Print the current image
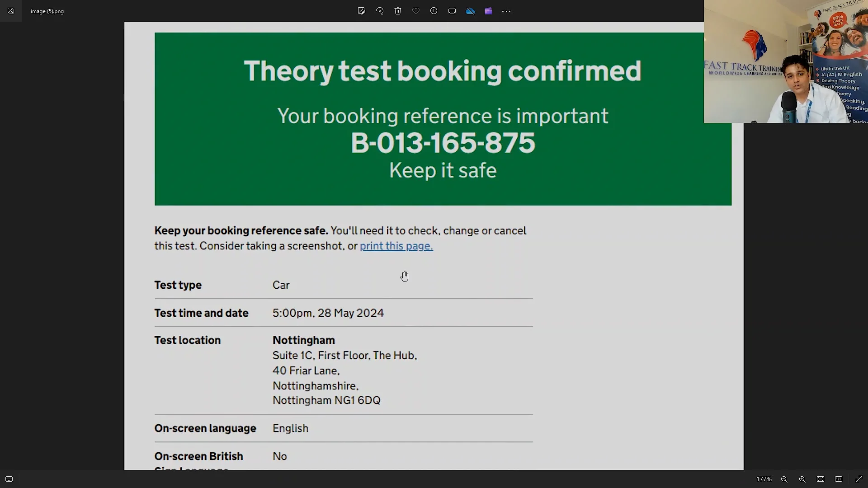This screenshot has height=488, width=868. pos(452,11)
